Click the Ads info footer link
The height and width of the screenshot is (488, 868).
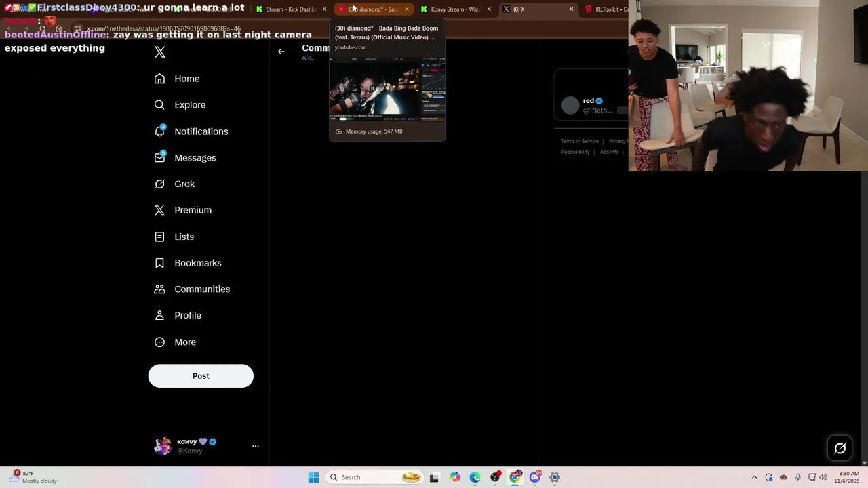609,152
